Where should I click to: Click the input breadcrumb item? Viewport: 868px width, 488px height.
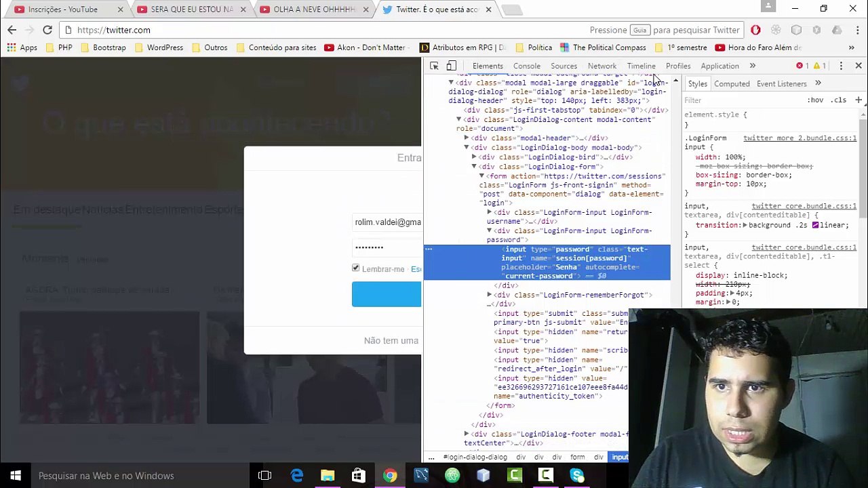(620, 457)
